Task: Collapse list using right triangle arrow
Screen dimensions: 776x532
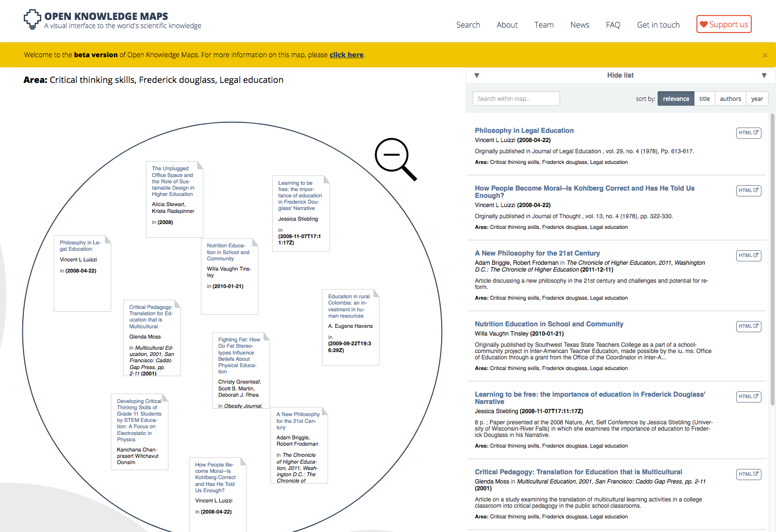Action: [x=764, y=76]
